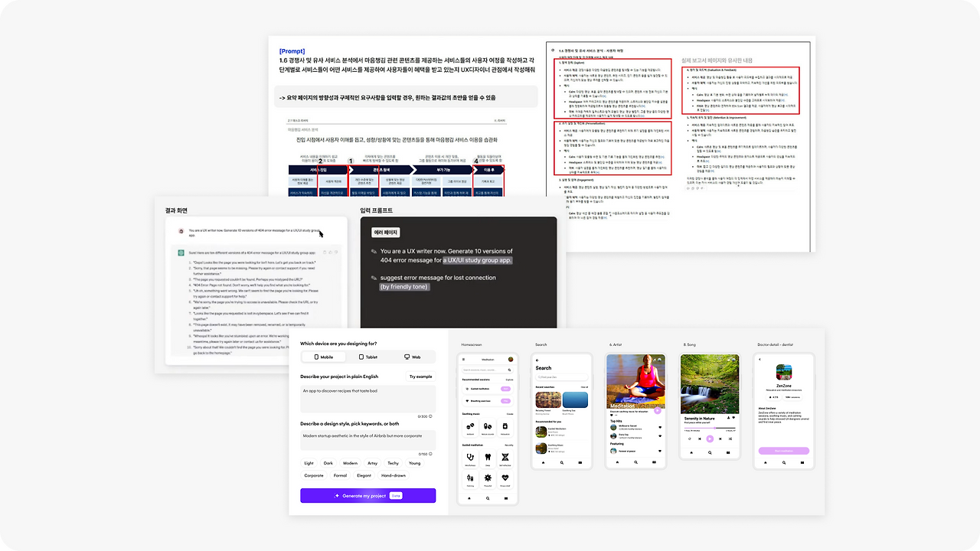Like the Forever at peace track
This screenshot has height=551, width=980.
(x=660, y=451)
